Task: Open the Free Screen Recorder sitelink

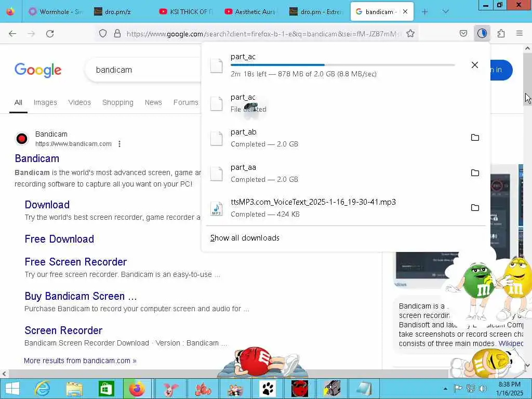Action: pyautogui.click(x=76, y=262)
